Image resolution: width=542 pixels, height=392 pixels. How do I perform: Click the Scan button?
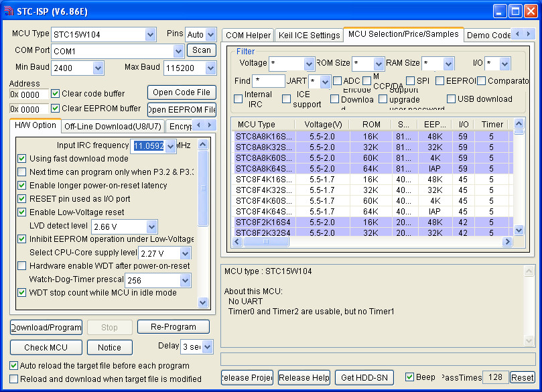point(202,50)
